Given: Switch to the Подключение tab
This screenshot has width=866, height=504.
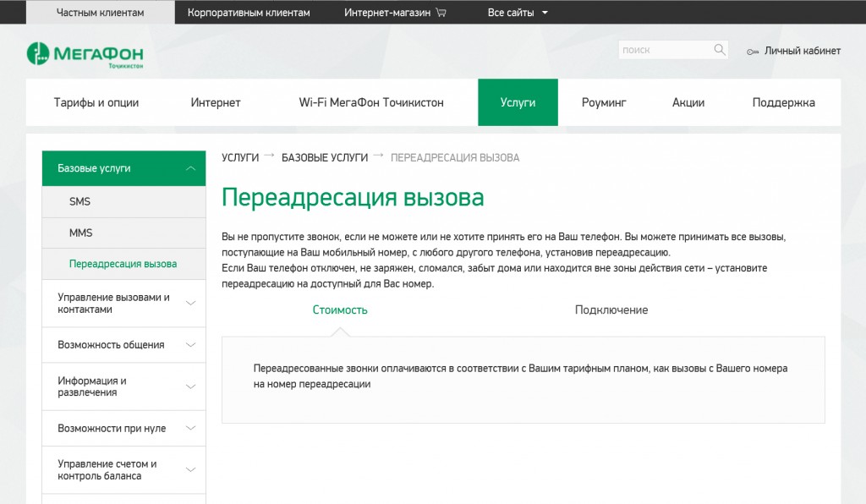Looking at the screenshot, I should coord(611,310).
